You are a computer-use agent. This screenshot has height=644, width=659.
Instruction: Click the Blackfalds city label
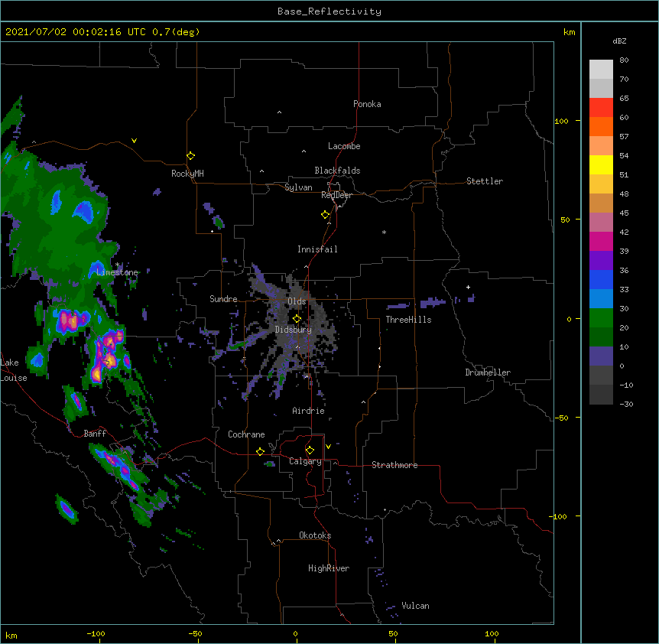click(x=337, y=171)
